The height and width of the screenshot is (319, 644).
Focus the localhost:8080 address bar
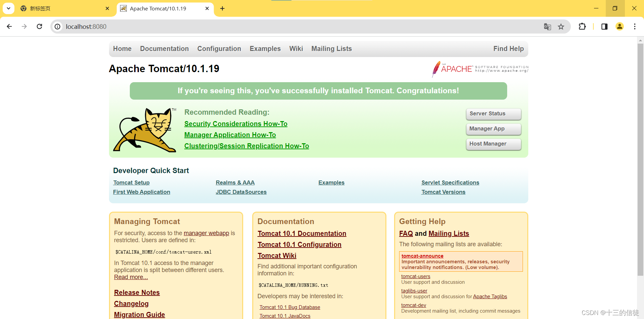(x=302, y=26)
